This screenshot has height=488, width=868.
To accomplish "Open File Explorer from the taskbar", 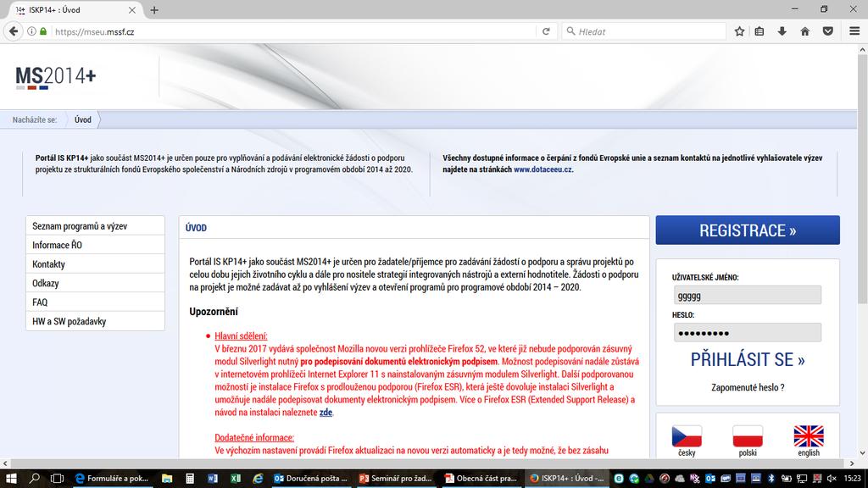I will [x=167, y=478].
